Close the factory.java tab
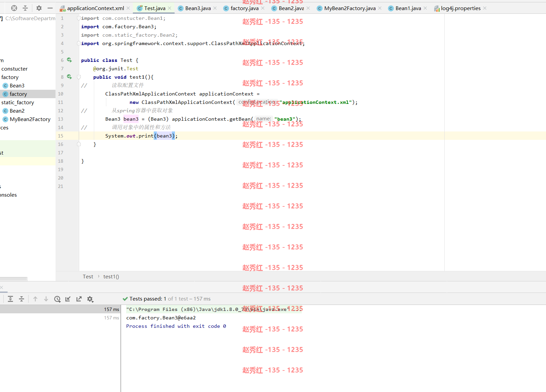Viewport: 546px width, 392px height. (263, 8)
